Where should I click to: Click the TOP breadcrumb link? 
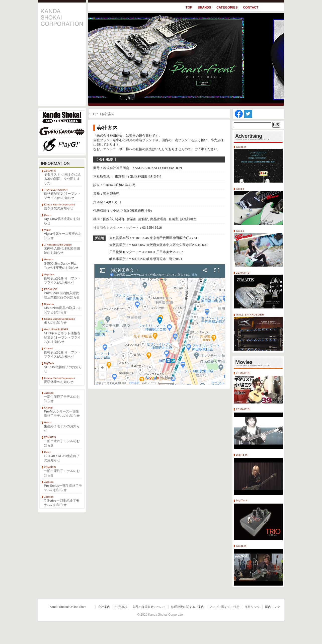94,114
